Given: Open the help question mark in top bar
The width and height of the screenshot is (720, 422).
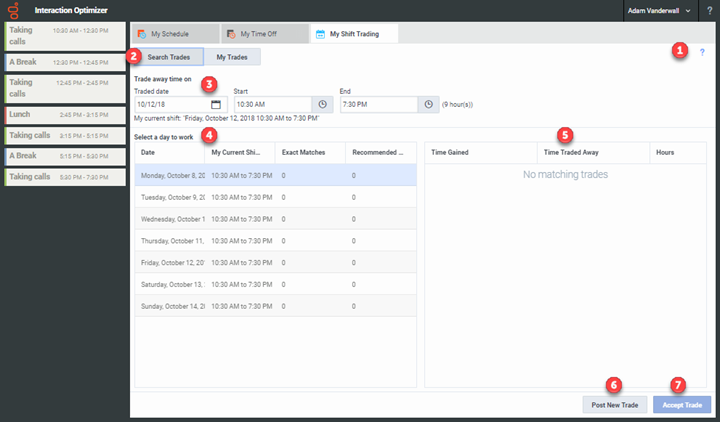Looking at the screenshot, I should 708,11.
